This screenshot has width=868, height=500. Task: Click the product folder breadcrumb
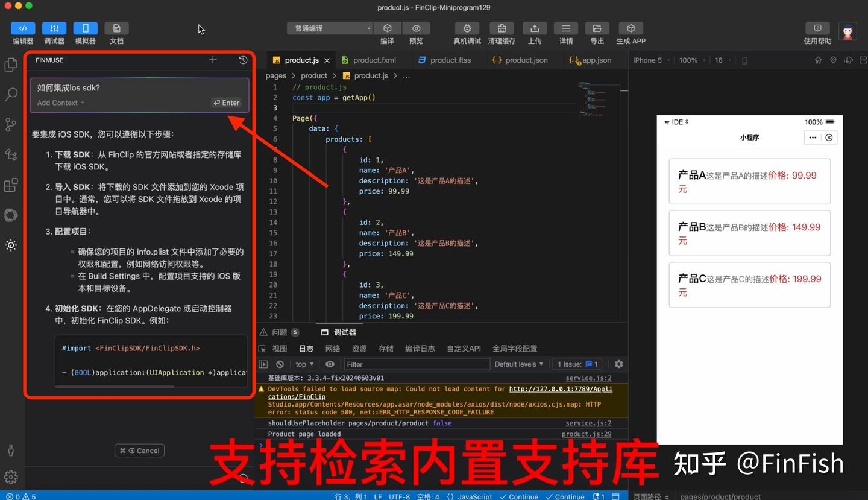tap(314, 76)
